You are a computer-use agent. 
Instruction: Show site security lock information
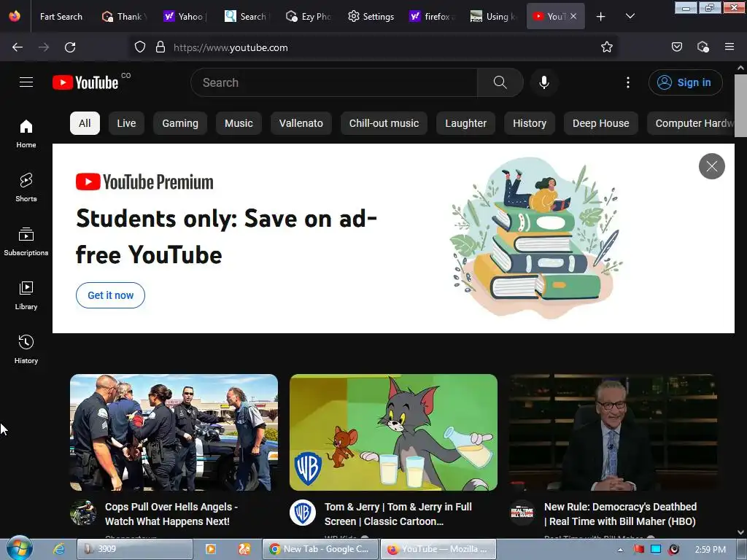point(160,47)
